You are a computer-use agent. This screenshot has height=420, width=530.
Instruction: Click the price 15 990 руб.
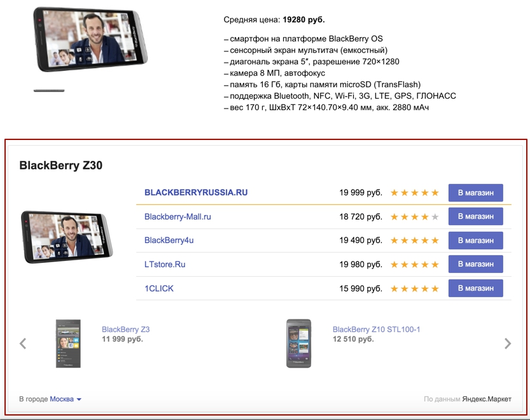coord(361,288)
